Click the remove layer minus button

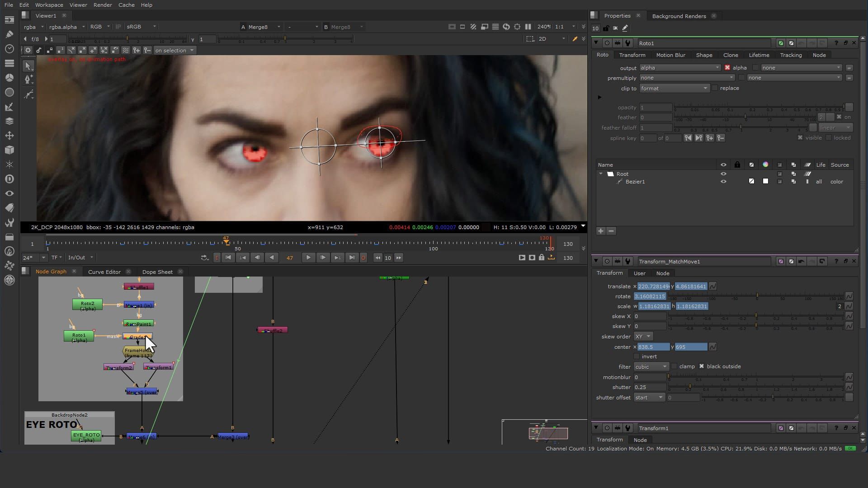(611, 231)
